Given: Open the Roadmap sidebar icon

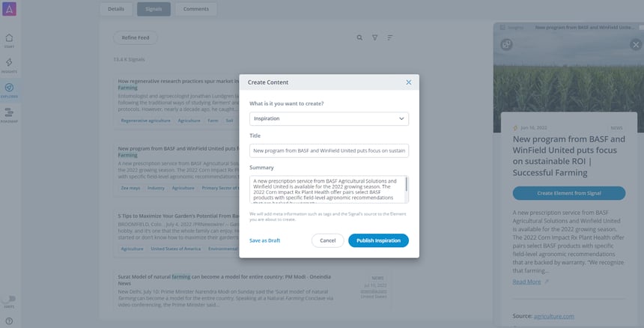Looking at the screenshot, I should point(9,112).
